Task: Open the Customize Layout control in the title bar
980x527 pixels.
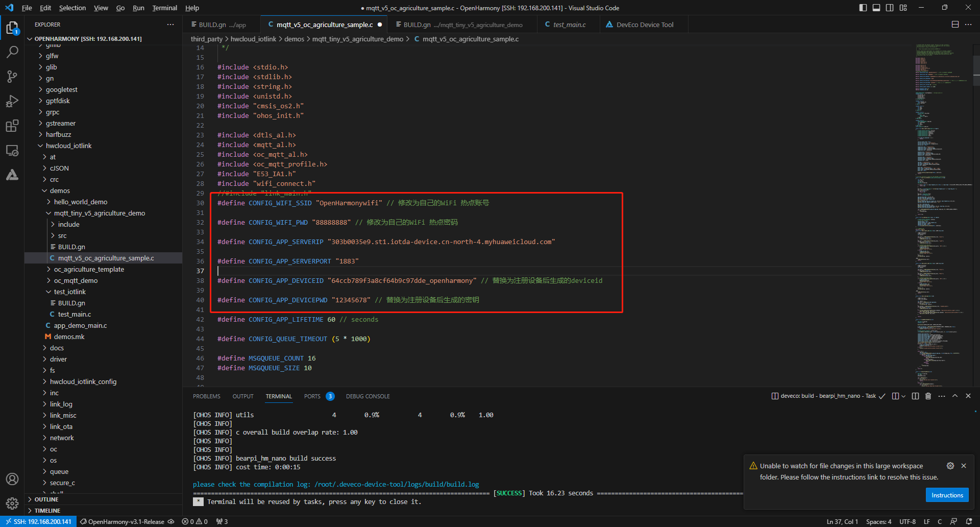Action: [903, 8]
